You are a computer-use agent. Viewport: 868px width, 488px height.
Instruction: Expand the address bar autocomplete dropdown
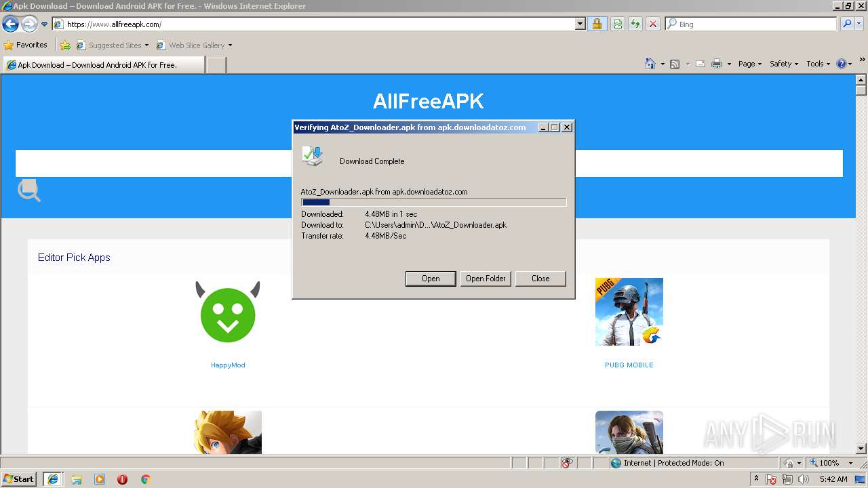(x=580, y=24)
